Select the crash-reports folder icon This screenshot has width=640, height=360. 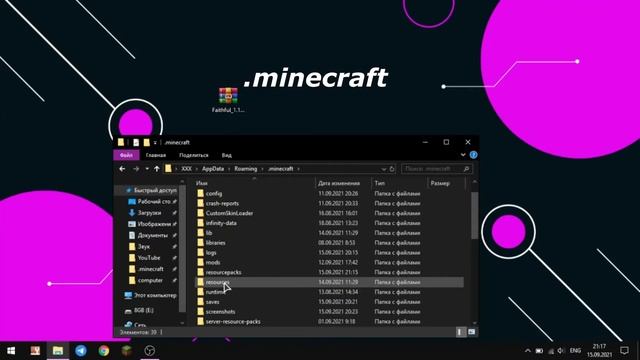(200, 203)
